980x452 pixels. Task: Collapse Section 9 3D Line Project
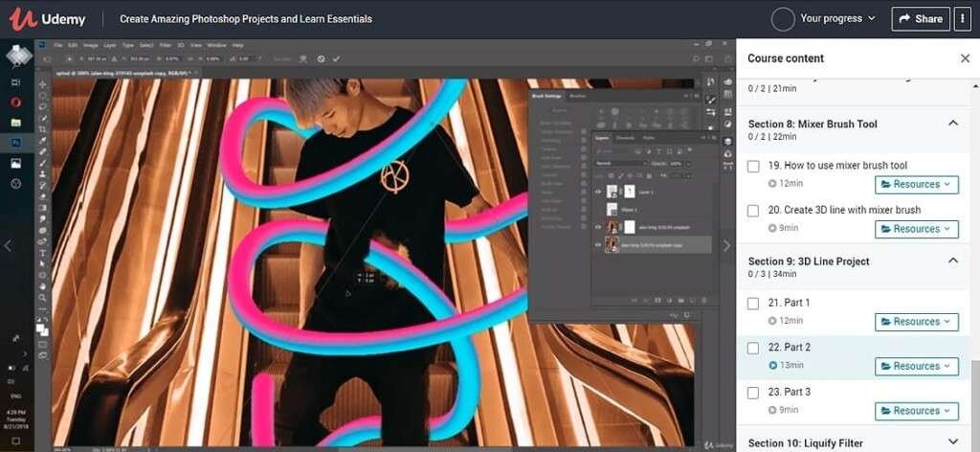click(952, 260)
